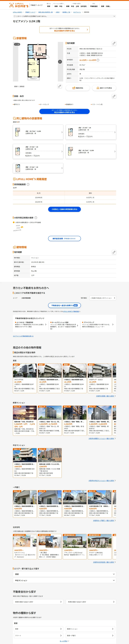Edit the 物件概要 section with pencil icon
Image resolution: width=129 pixels, height=644 pixels.
coord(114,43)
